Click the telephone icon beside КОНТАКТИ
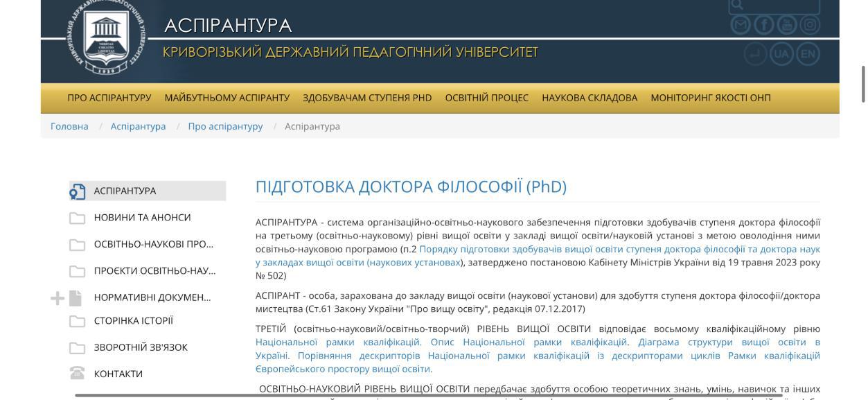This screenshot has width=868, height=400. click(77, 374)
